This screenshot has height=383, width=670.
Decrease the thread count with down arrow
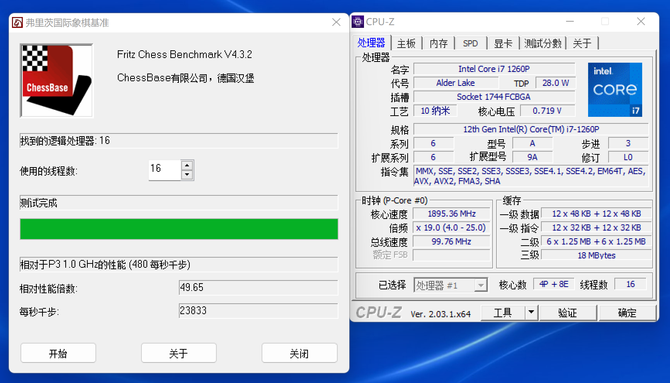187,175
